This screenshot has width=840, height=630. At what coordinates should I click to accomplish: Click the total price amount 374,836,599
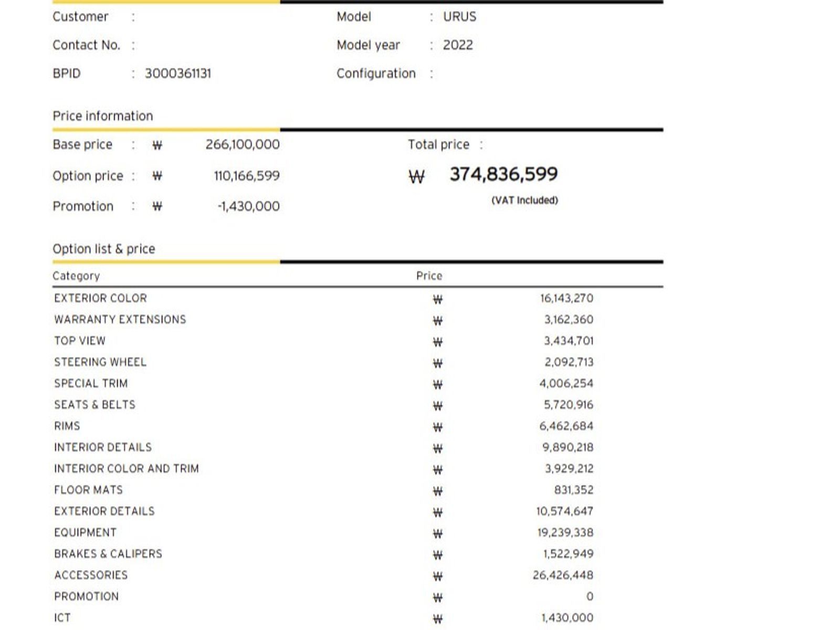point(503,174)
